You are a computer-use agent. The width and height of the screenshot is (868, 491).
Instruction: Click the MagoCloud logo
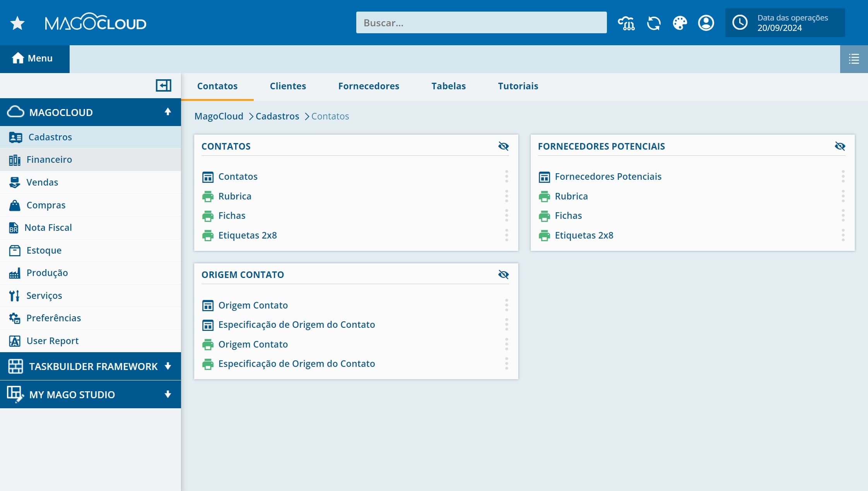tap(96, 22)
